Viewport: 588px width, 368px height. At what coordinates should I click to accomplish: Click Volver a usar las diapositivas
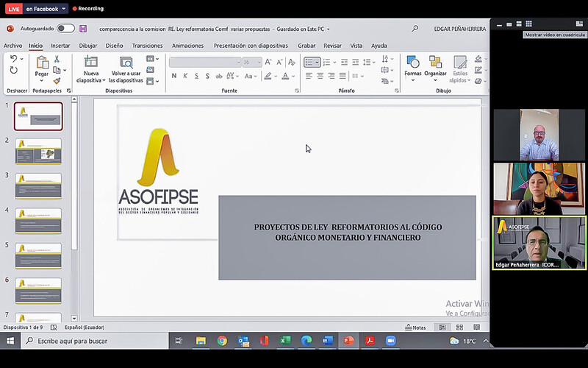pos(126,70)
